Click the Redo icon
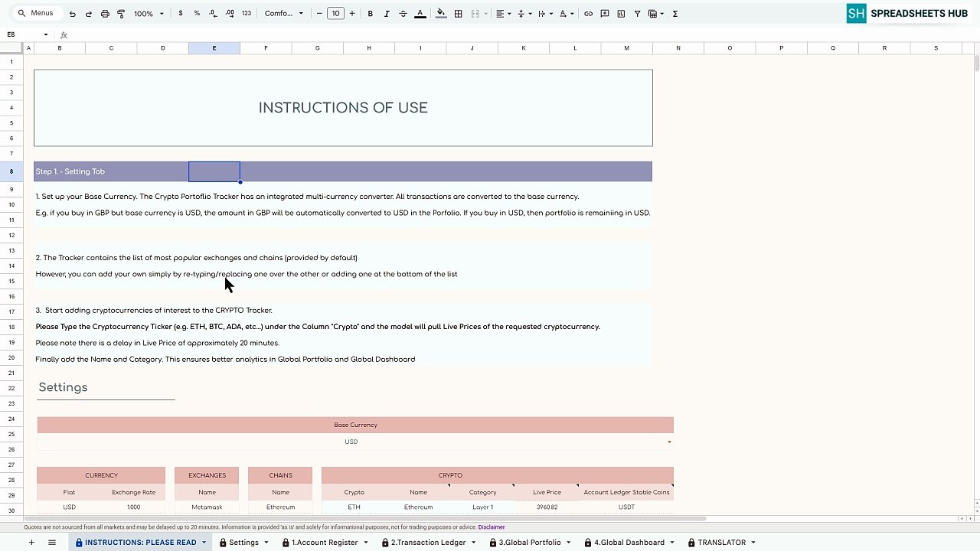 [x=88, y=14]
